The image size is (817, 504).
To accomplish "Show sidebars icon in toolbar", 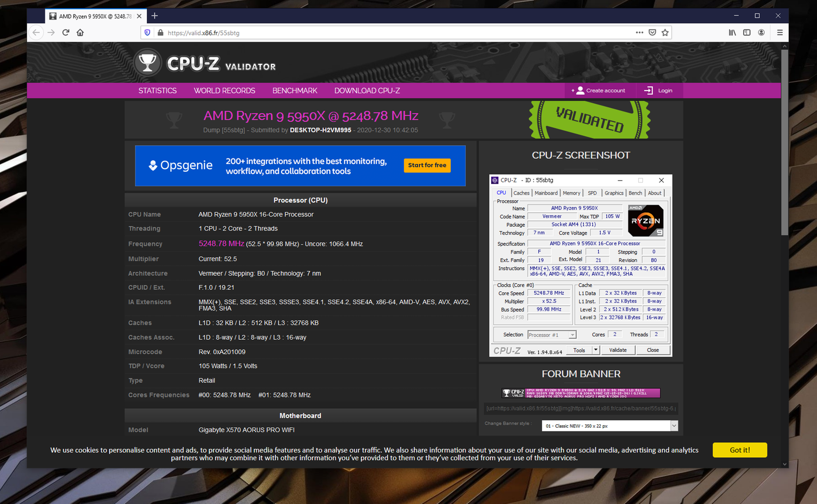I will tap(747, 33).
